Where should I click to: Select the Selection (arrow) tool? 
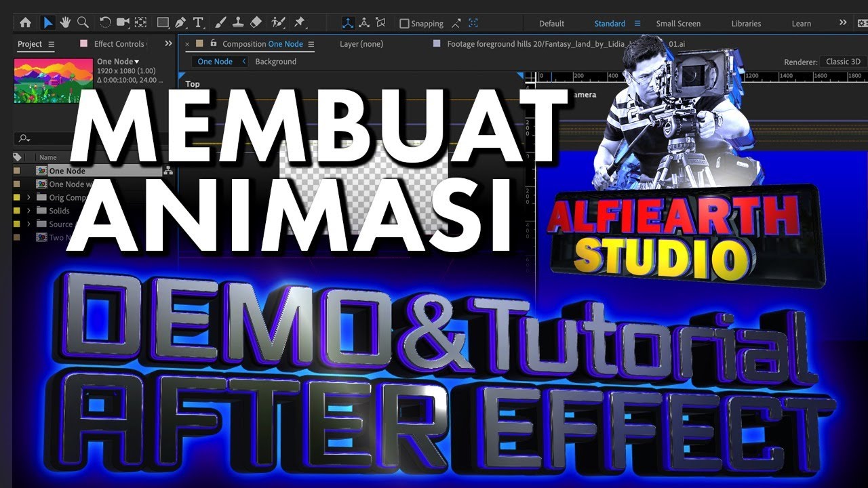click(48, 22)
